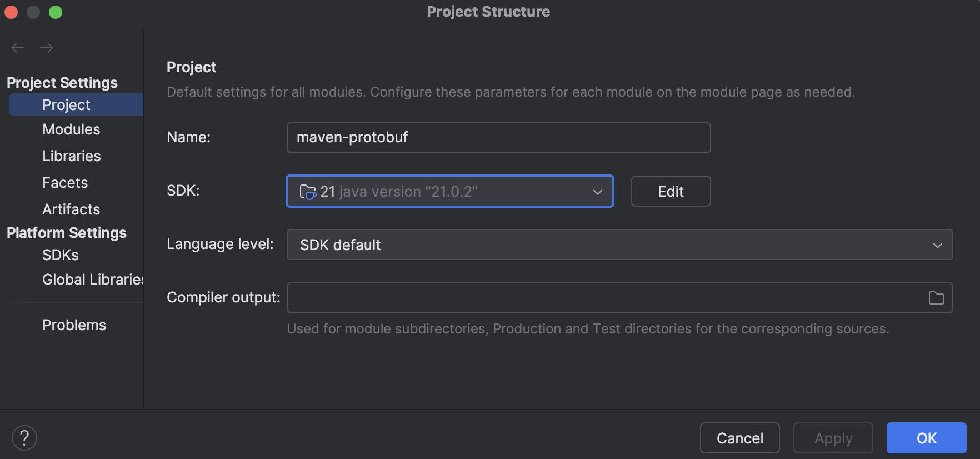Click the Java SDK icon in the SDK field

[308, 191]
